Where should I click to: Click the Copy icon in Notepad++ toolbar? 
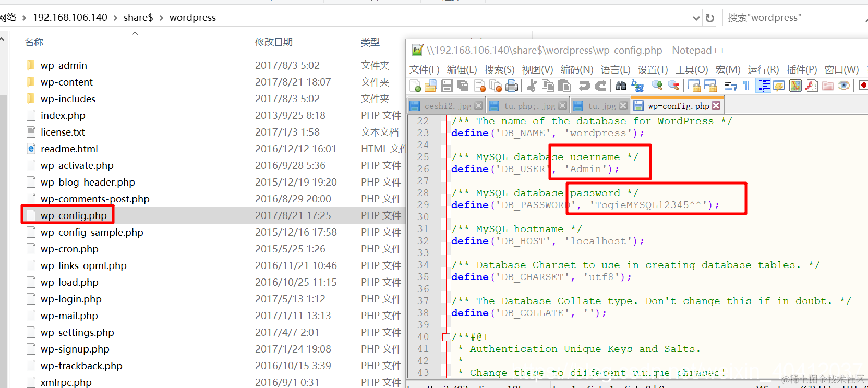point(548,86)
